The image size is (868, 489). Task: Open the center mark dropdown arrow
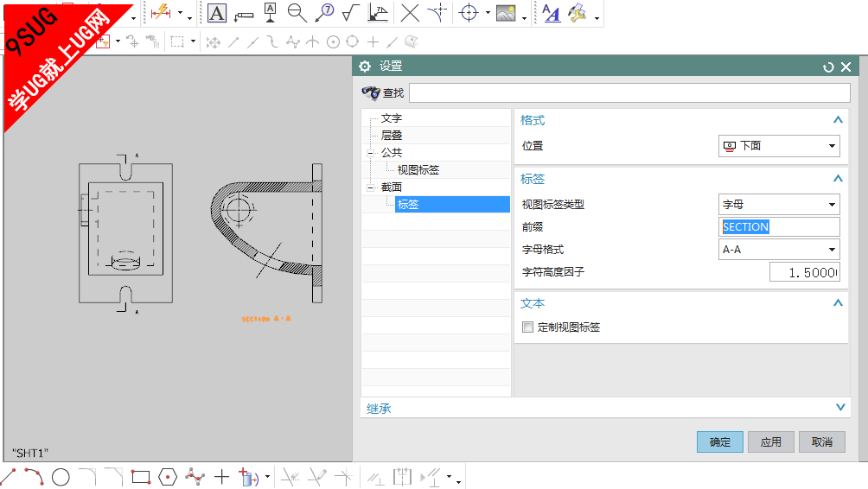pyautogui.click(x=488, y=13)
